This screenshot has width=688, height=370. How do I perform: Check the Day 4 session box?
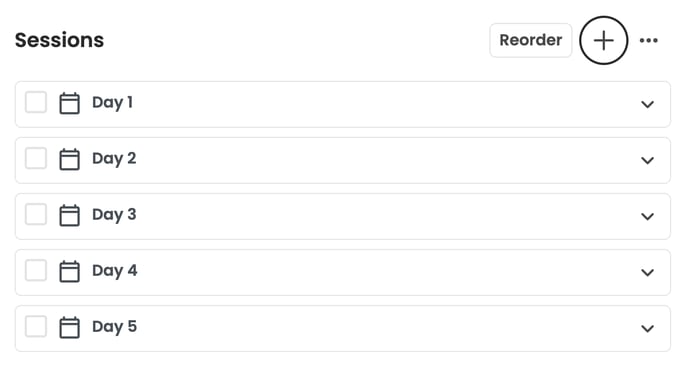pos(36,270)
